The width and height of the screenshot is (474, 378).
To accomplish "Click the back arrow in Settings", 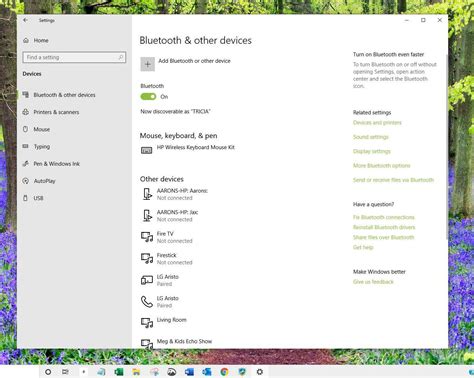I will [26, 20].
